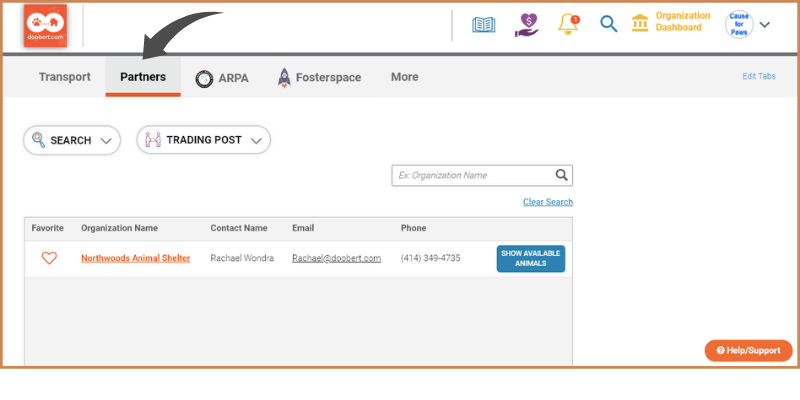Click the search field magnifier icon
This screenshot has height=400, width=800.
click(x=561, y=176)
